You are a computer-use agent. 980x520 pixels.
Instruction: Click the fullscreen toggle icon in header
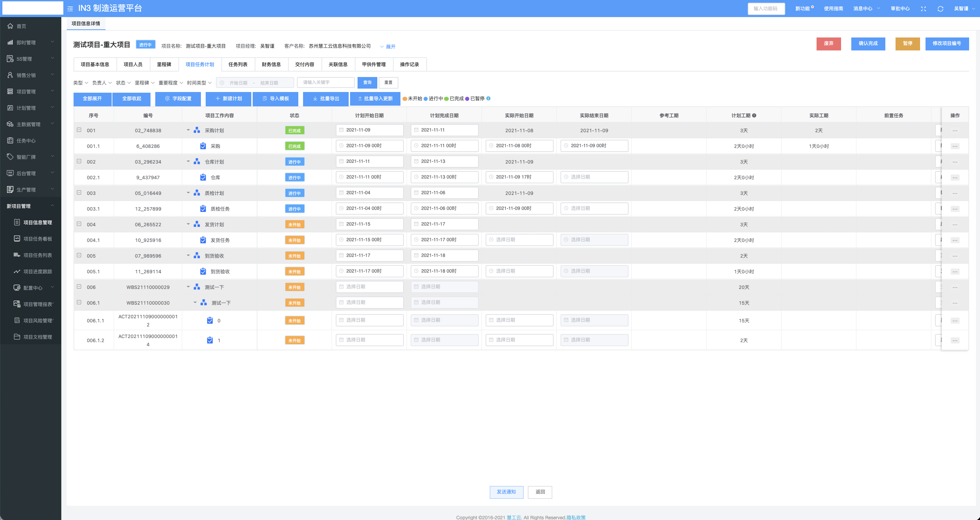(923, 9)
